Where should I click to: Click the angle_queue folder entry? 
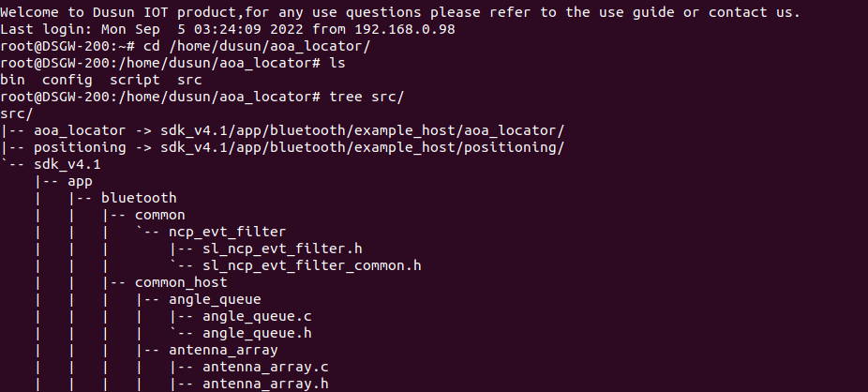click(x=215, y=299)
